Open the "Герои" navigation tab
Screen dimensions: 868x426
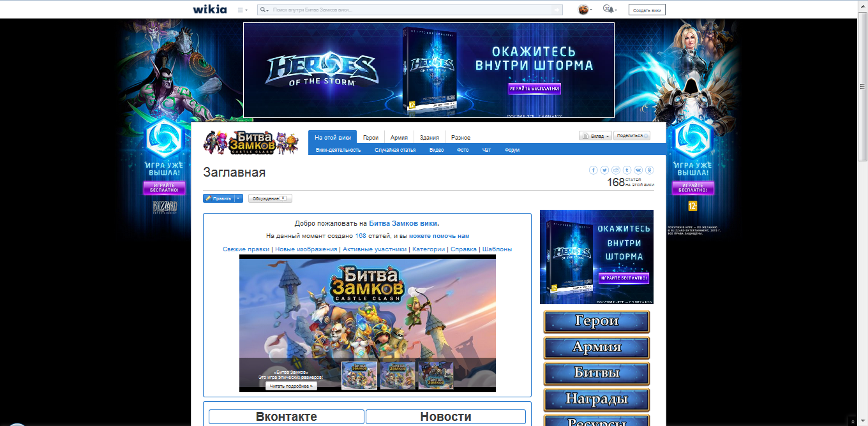(371, 138)
